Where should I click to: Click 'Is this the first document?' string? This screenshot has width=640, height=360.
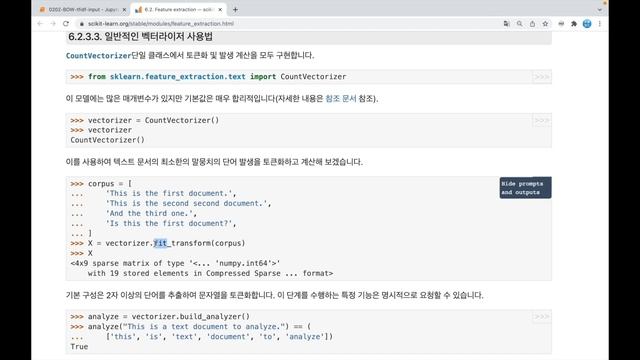(x=169, y=223)
